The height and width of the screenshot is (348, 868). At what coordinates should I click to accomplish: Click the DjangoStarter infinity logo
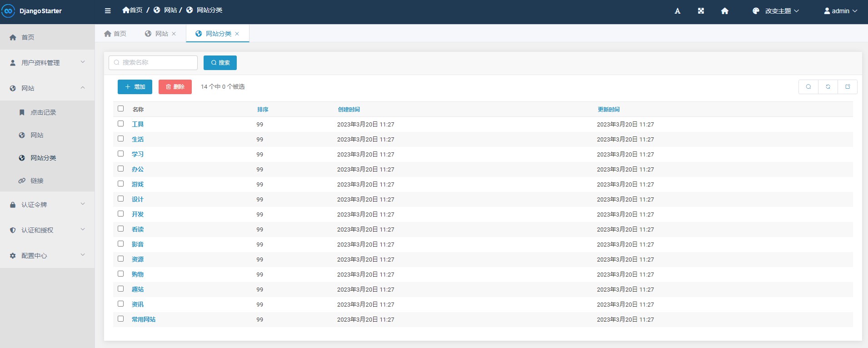(8, 11)
